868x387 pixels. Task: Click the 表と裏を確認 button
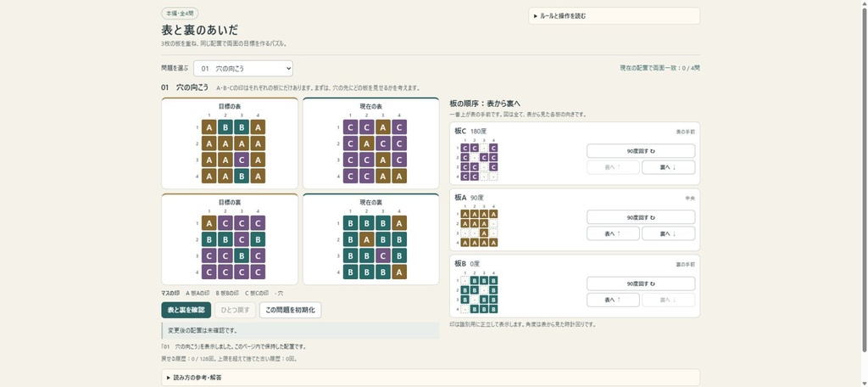186,310
